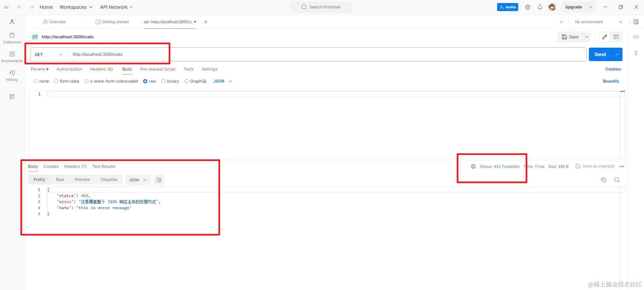Open the response Headers (7) tab
The width and height of the screenshot is (644, 290).
75,166
